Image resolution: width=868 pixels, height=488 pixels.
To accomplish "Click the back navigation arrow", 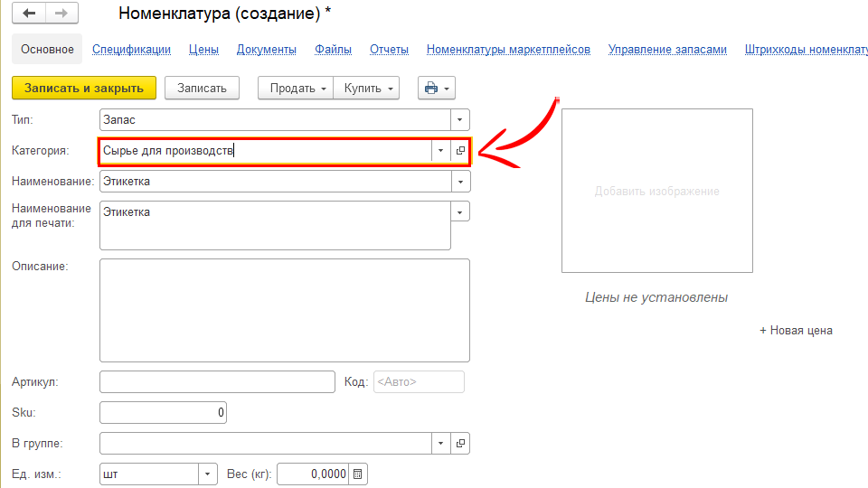I will point(29,14).
